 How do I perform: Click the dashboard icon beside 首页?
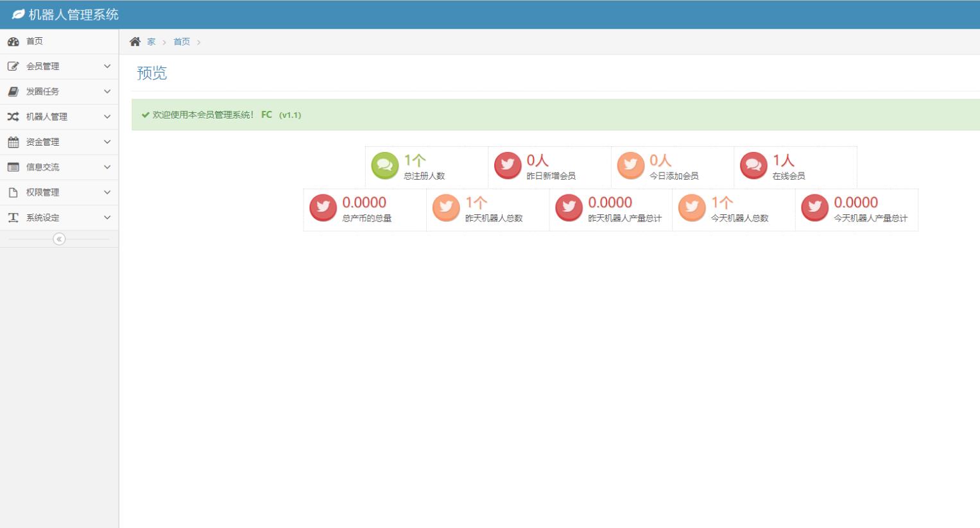[x=13, y=42]
